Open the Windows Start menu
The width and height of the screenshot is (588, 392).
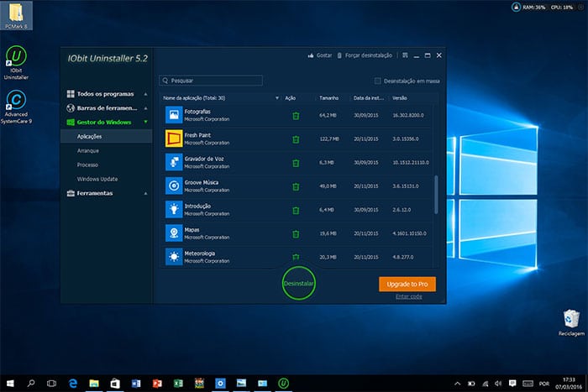[10, 383]
